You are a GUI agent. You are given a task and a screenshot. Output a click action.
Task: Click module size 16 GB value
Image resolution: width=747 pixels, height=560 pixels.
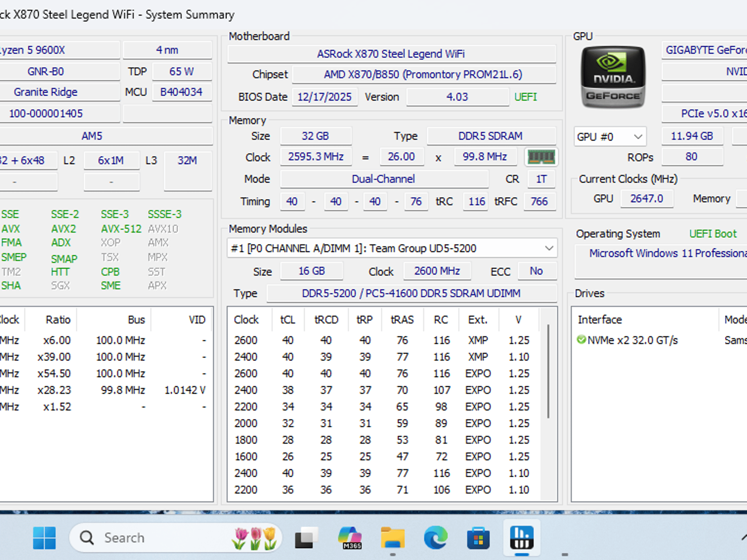click(x=312, y=271)
